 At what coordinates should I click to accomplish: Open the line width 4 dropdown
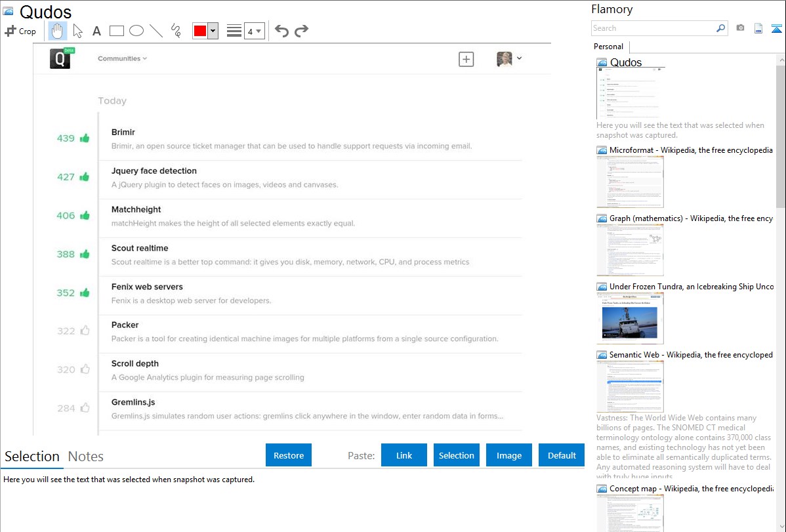pos(255,31)
